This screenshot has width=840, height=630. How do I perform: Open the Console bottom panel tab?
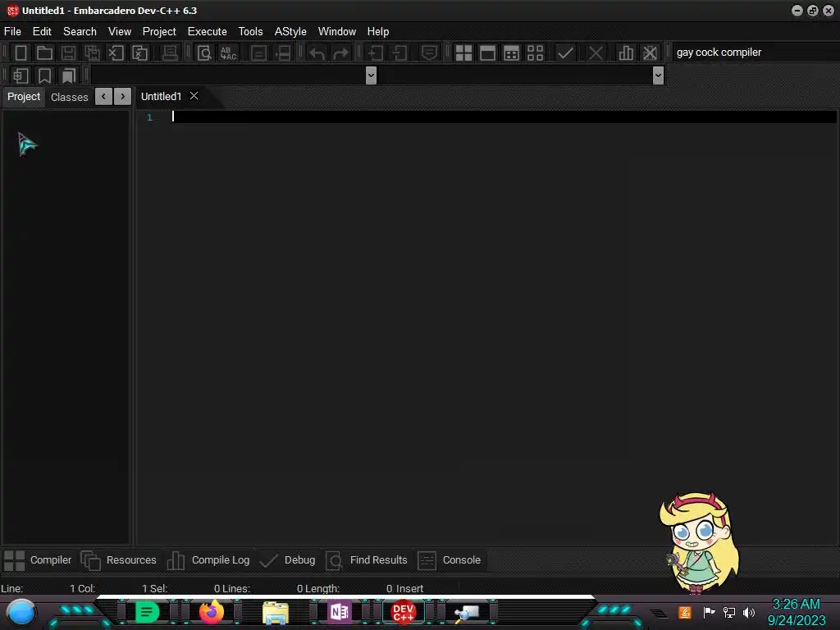click(x=449, y=560)
